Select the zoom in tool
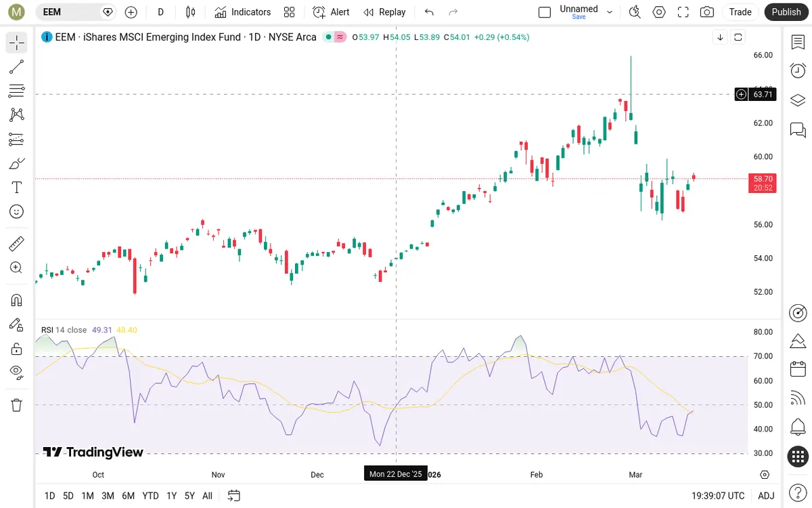 (17, 268)
